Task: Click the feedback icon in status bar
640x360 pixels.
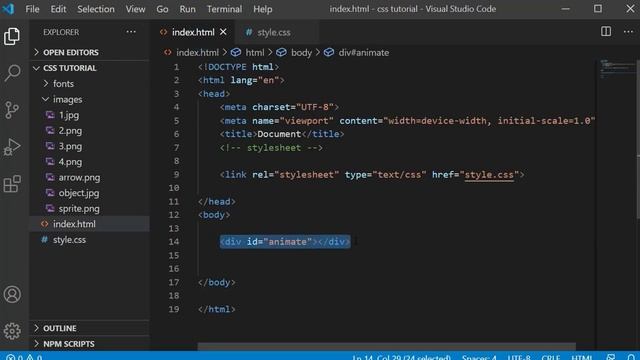Action: click(611, 357)
